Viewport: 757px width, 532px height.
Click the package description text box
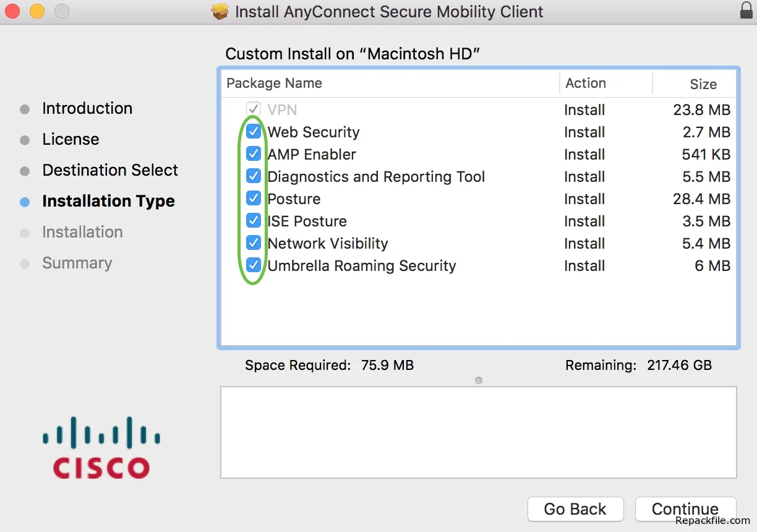[x=479, y=432]
